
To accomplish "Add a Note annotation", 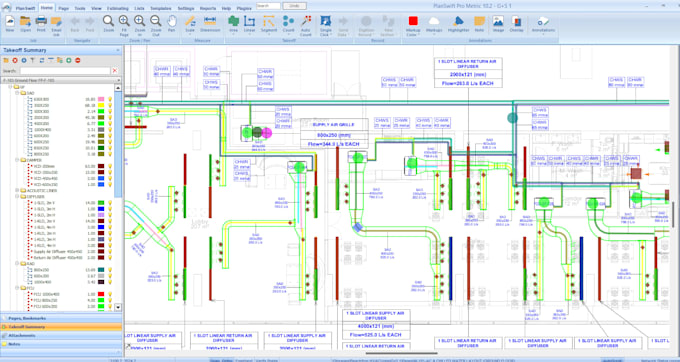I will coord(479,21).
